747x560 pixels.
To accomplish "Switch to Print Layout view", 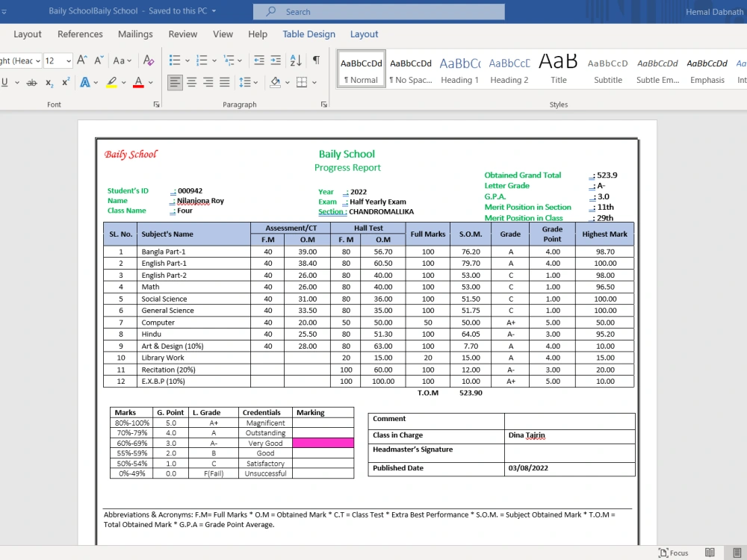I will pyautogui.click(x=737, y=553).
